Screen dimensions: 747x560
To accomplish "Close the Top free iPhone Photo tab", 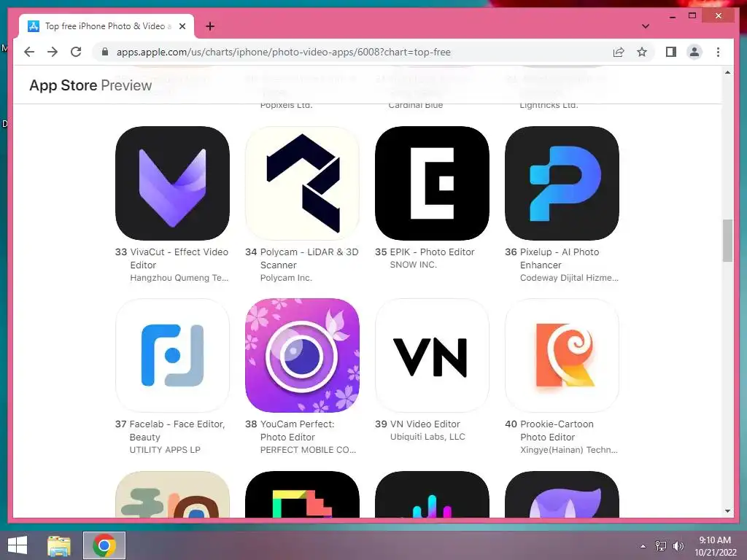I will click(x=182, y=26).
